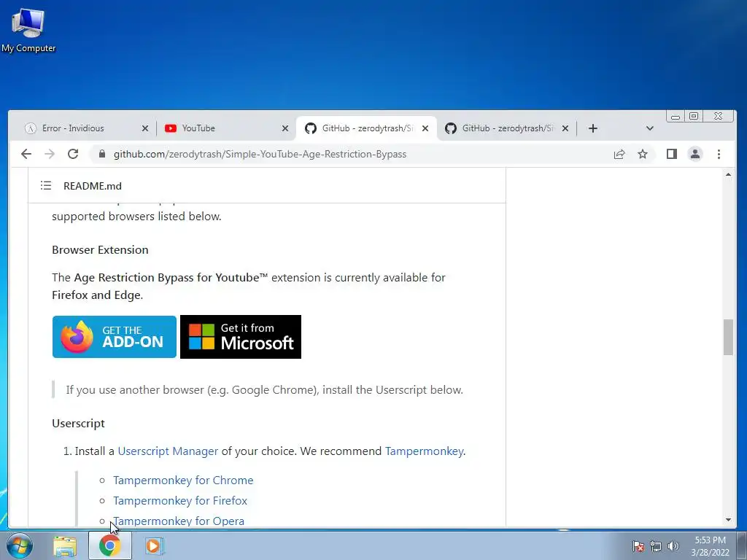Toggle Chrome side panel
The width and height of the screenshot is (747, 560).
click(672, 154)
